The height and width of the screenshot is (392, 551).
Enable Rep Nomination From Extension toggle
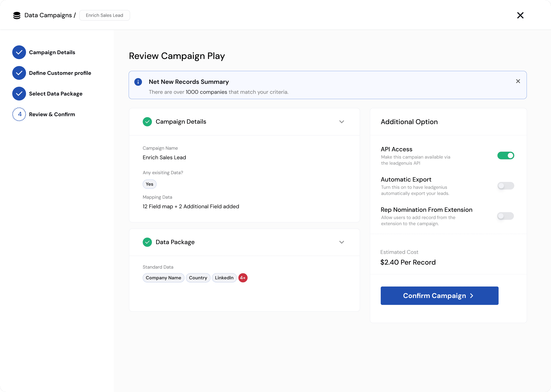[505, 216]
